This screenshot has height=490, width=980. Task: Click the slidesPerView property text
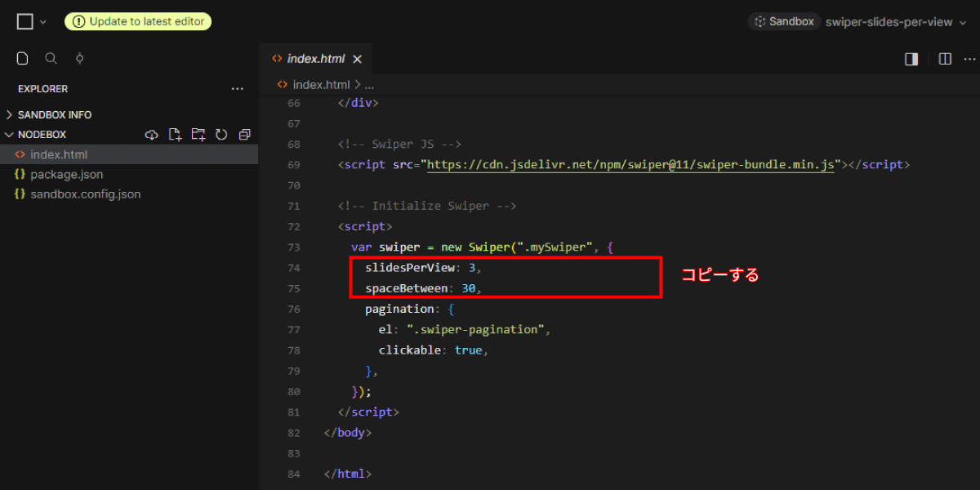(x=410, y=268)
